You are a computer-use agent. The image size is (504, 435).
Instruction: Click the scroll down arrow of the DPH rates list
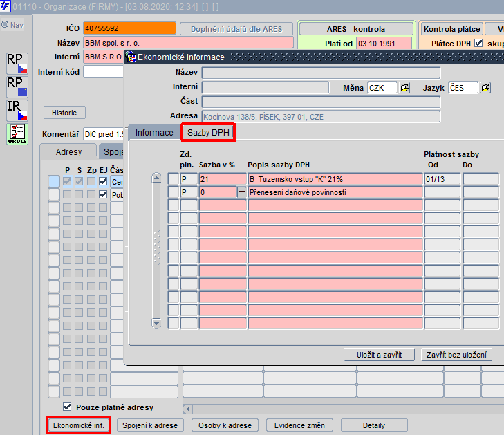(x=156, y=324)
